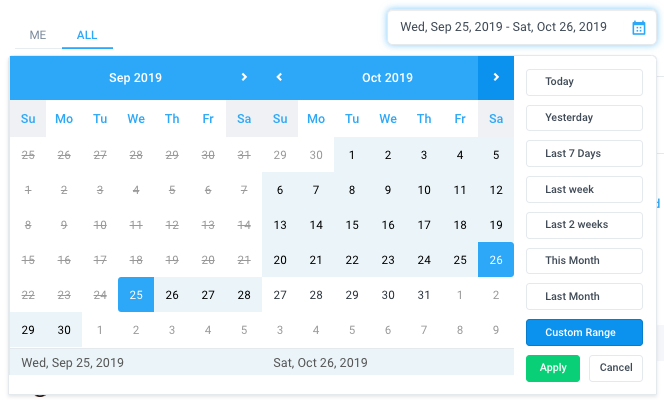Cancel the date range selection
Viewport: 664px width, 402px height.
pos(616,368)
